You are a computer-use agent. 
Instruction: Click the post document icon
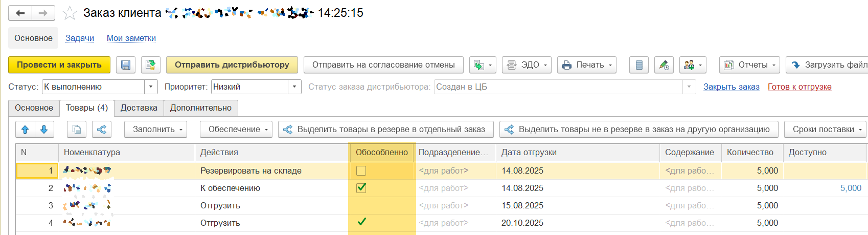click(150, 65)
